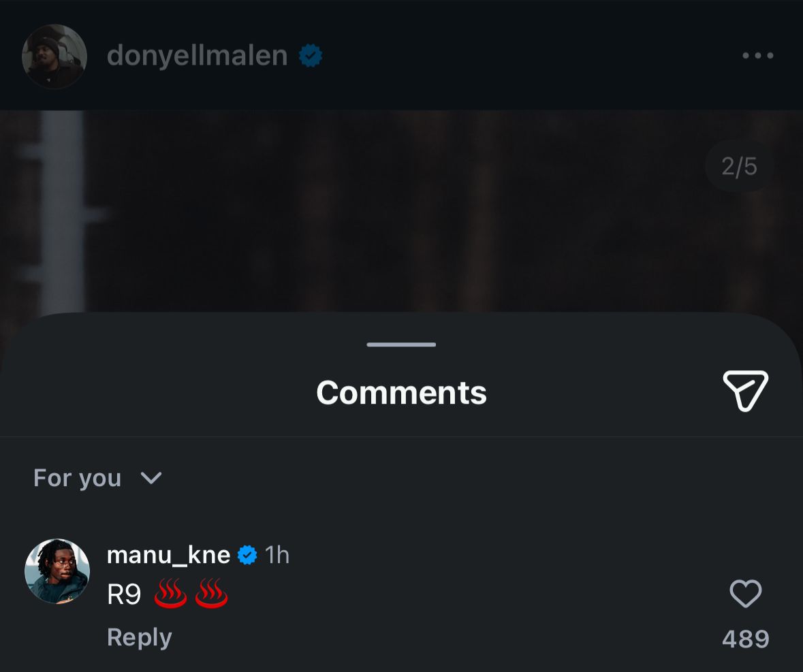Screen dimensions: 803x672
Task: Open donyellmalen's profile picture
Action: coord(54,57)
